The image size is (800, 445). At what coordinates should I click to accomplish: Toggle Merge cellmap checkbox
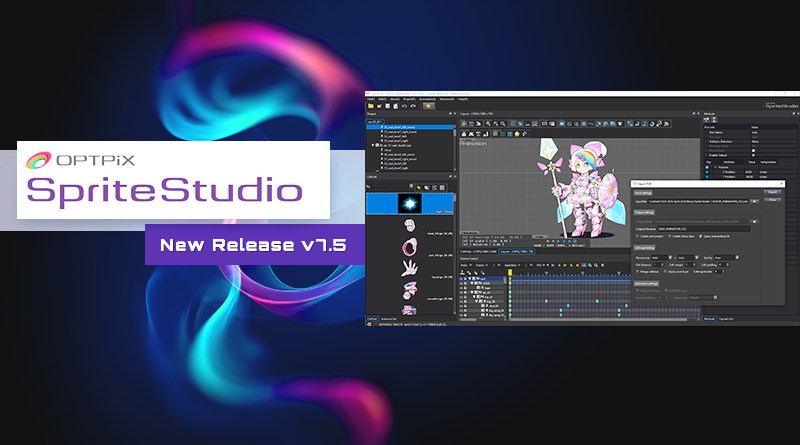(637, 271)
